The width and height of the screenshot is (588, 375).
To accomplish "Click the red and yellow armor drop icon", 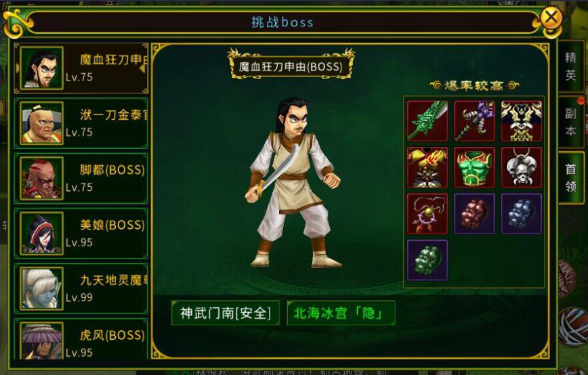I will click(427, 167).
